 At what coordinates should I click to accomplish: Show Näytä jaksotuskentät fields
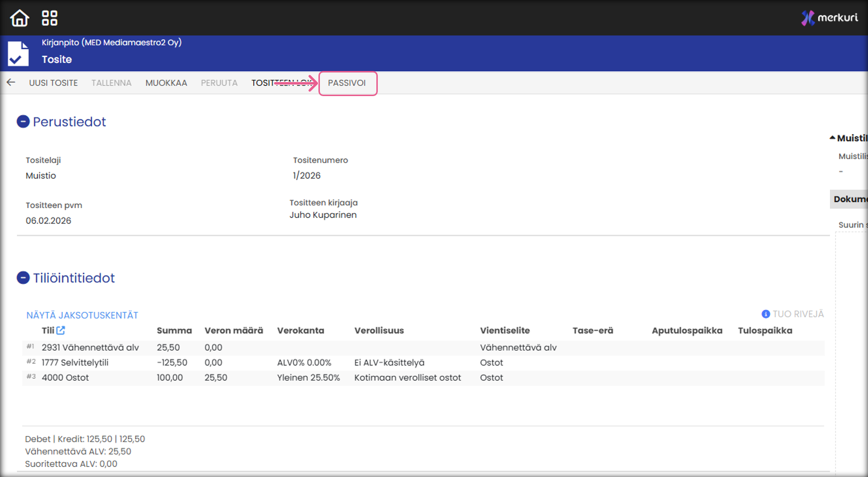(x=82, y=315)
